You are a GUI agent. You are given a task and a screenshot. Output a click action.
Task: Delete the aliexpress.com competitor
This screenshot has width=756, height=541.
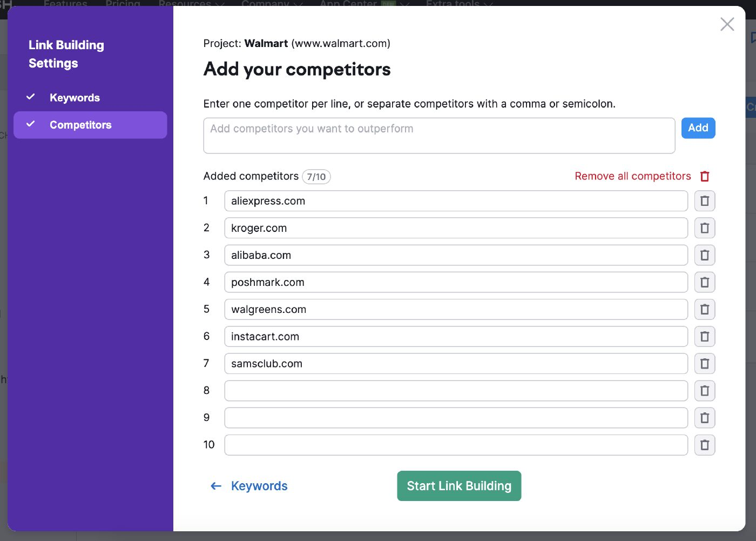(x=705, y=201)
